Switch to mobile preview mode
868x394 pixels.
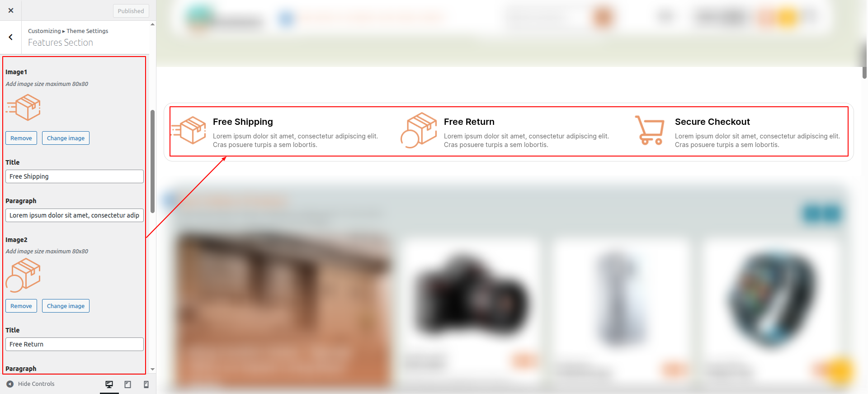pos(146,385)
